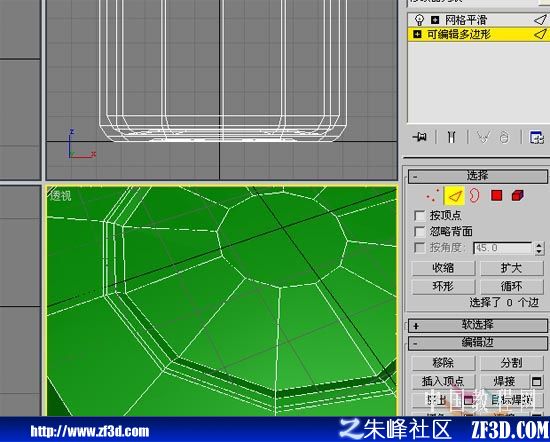
Task: Open Configure Modifier Sets icon
Action: (x=537, y=137)
